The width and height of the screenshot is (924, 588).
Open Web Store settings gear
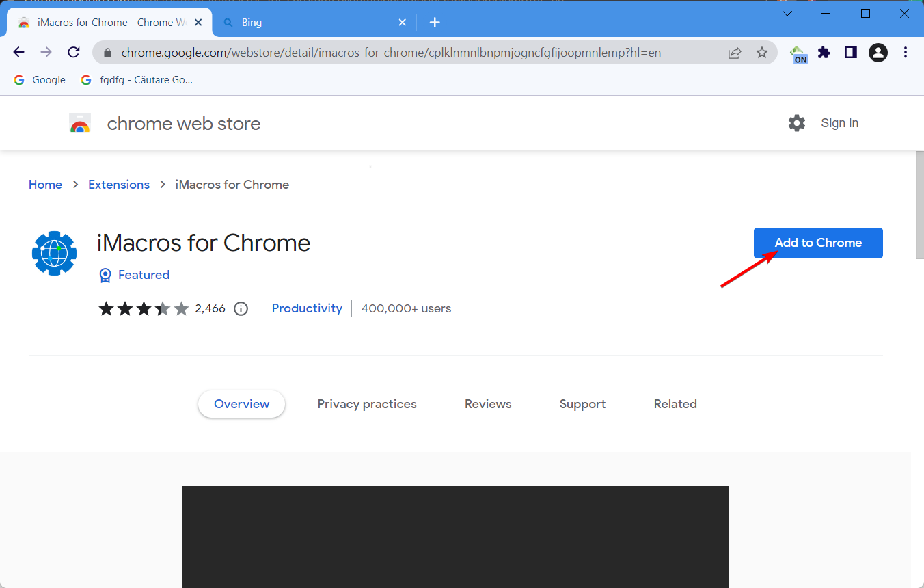797,123
